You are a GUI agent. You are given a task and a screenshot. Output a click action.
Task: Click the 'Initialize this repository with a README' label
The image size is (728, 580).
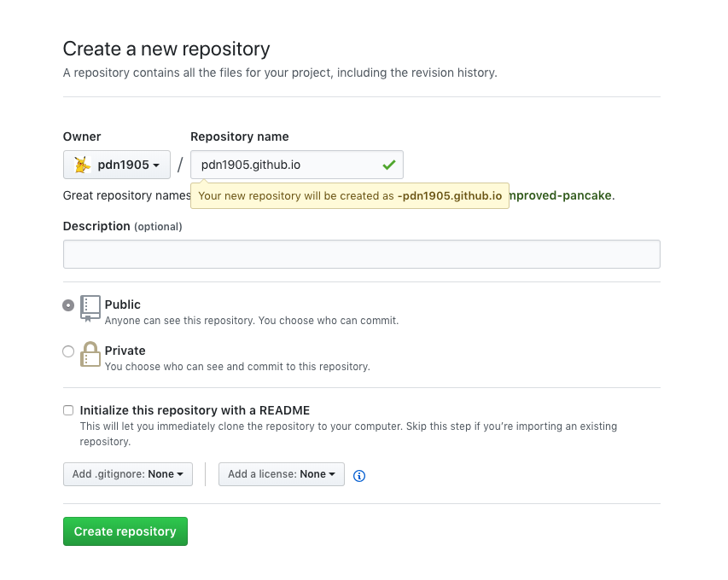[195, 410]
